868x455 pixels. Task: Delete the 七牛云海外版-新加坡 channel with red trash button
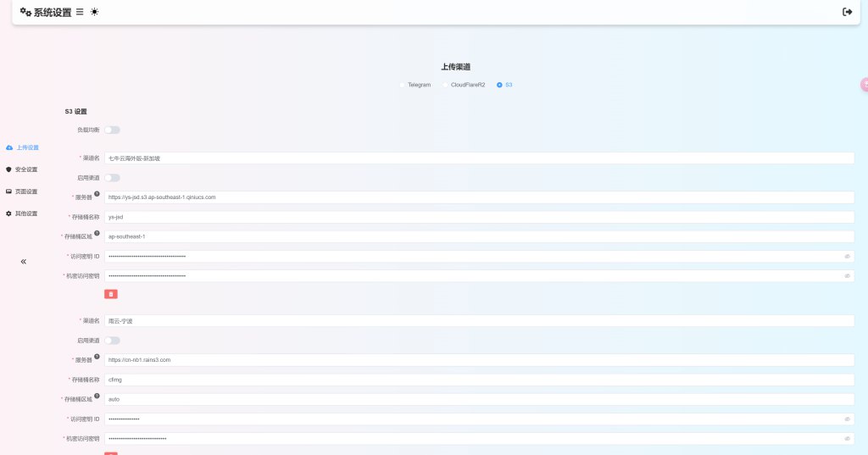[x=111, y=294]
